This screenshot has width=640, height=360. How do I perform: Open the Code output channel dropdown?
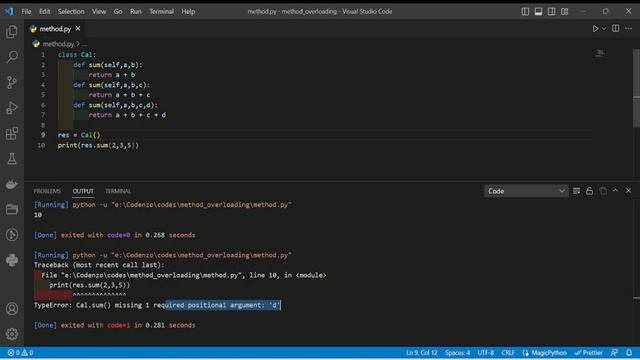coord(526,191)
